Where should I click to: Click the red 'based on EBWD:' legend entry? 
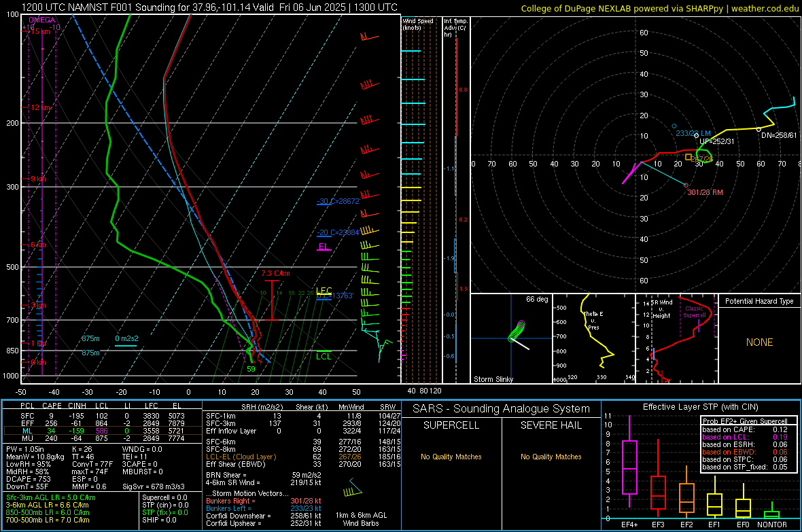coord(745,452)
